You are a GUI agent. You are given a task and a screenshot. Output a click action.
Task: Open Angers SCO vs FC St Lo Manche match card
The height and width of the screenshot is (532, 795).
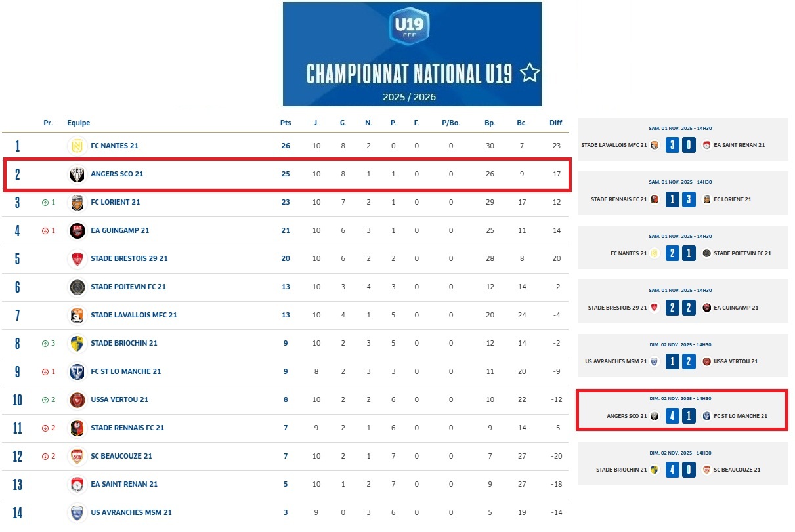682,410
